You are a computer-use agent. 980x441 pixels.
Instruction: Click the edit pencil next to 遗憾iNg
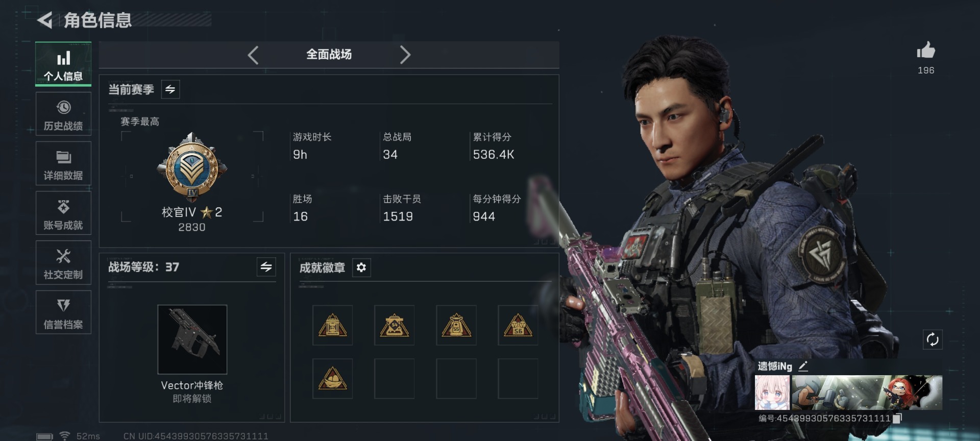point(803,366)
